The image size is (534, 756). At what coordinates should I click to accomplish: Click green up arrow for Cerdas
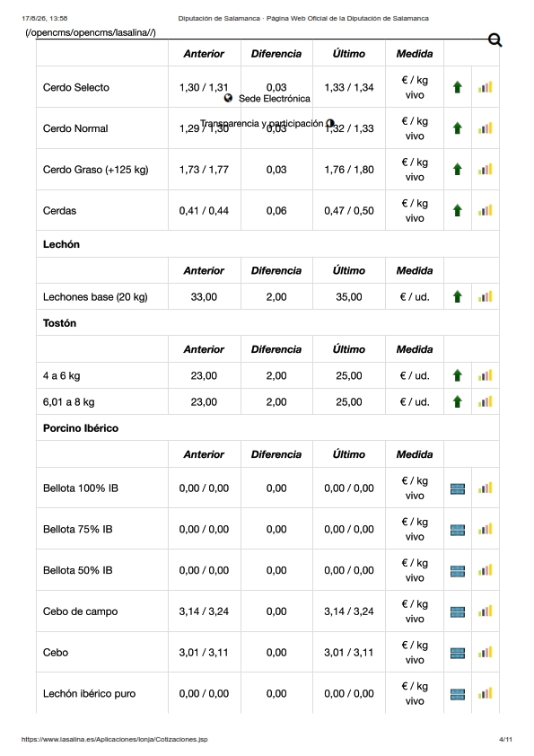tap(458, 210)
